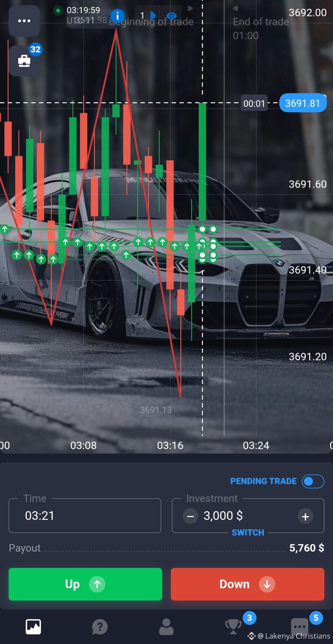Image resolution: width=333 pixels, height=644 pixels.
Task: Tap the investment amount 3,000 $
Action: click(x=223, y=516)
